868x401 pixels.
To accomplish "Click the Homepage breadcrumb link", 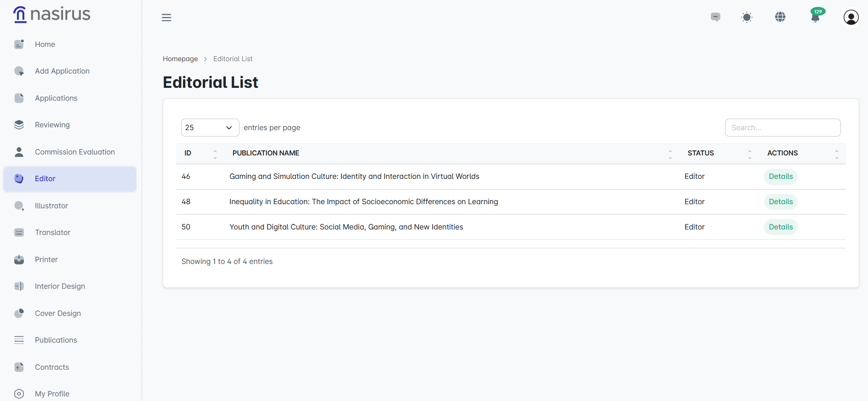I will pyautogui.click(x=180, y=59).
